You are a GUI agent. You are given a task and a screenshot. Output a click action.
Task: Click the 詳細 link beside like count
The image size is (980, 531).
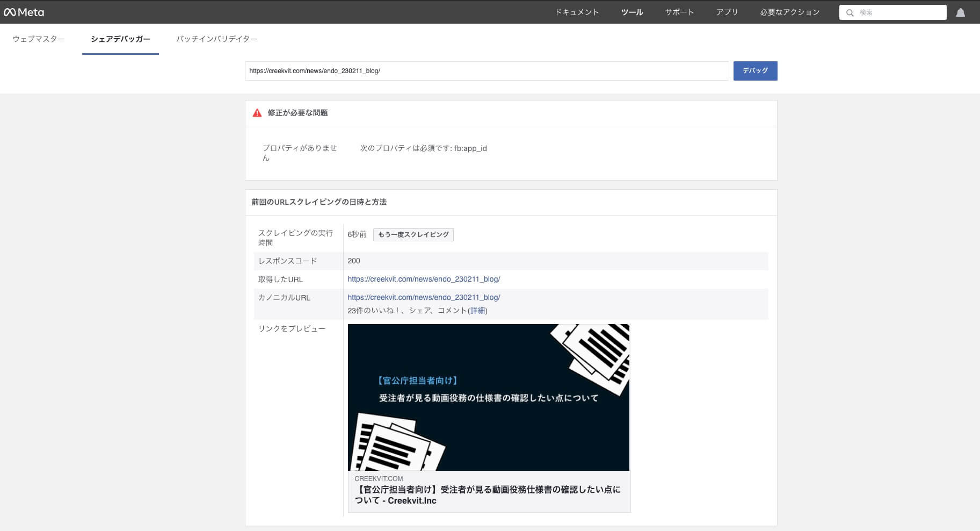[x=477, y=311]
